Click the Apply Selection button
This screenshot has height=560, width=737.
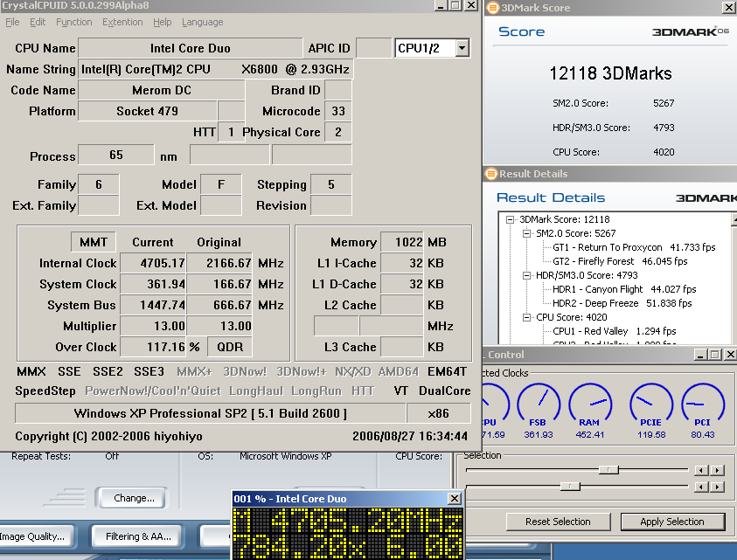coord(672,522)
